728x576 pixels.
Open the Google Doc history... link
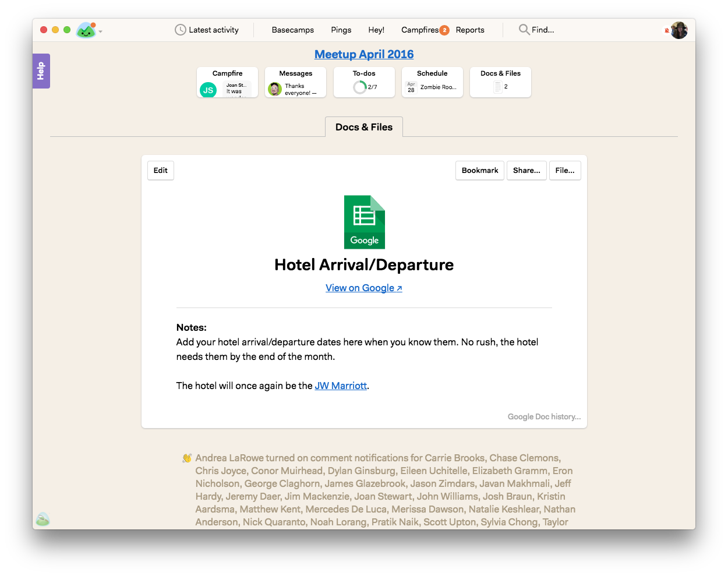pos(544,416)
